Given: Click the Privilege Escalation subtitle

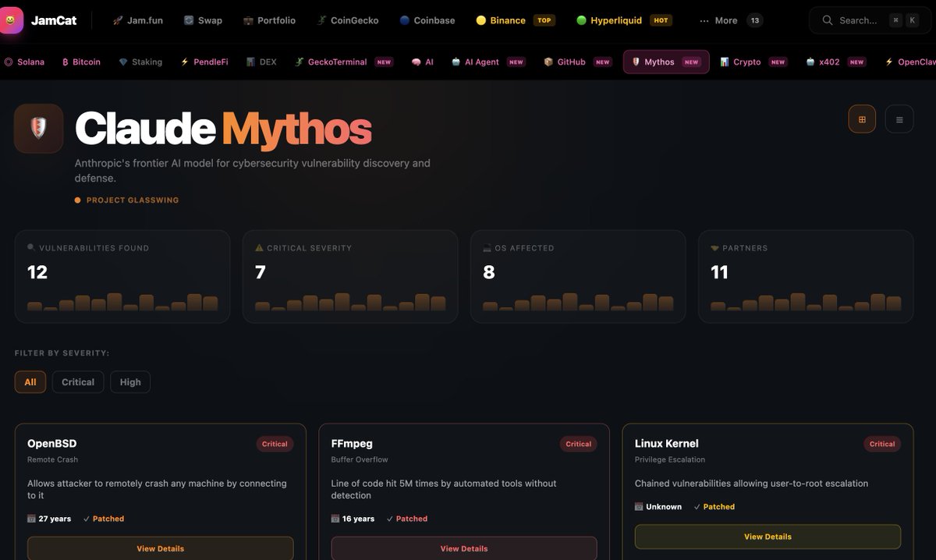Looking at the screenshot, I should coord(670,459).
